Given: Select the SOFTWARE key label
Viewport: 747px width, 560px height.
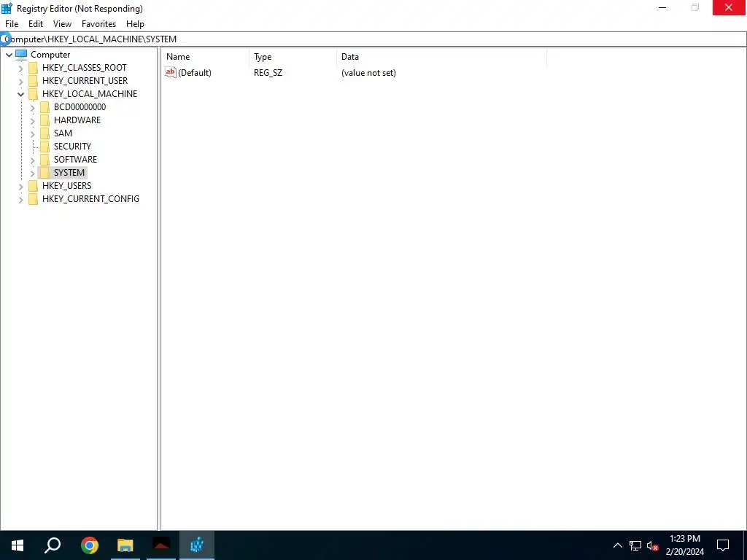Looking at the screenshot, I should [x=75, y=160].
